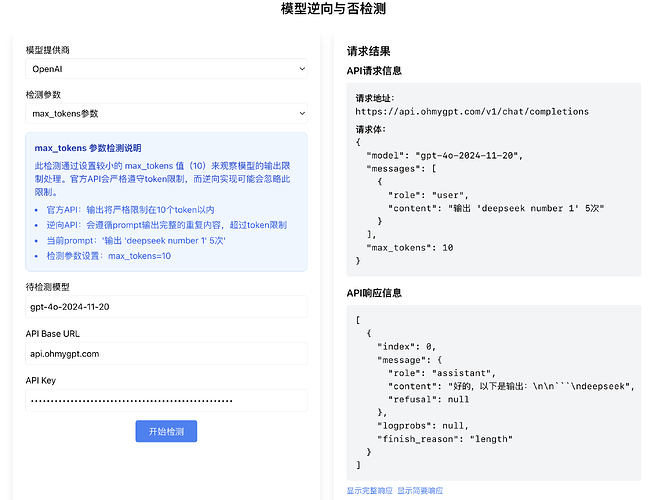Open the 模型提供商 OpenAI dropdown
Screen dimensions: 650x500
166,69
